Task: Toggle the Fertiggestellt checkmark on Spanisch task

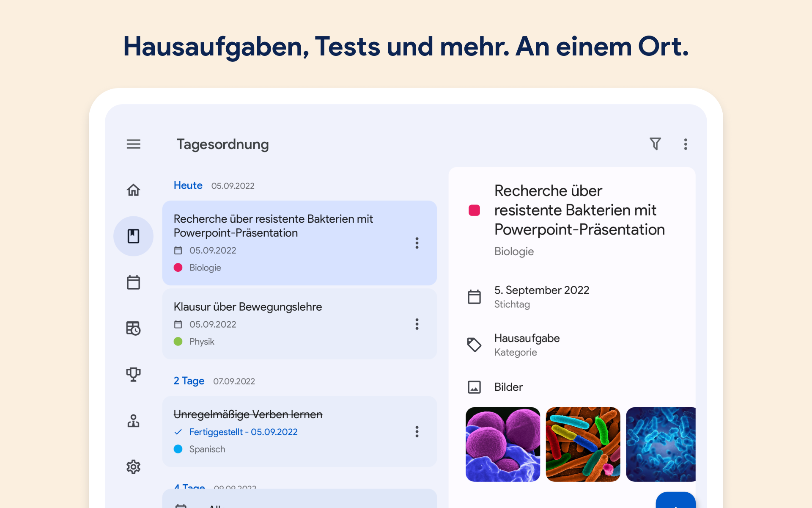Action: click(178, 432)
